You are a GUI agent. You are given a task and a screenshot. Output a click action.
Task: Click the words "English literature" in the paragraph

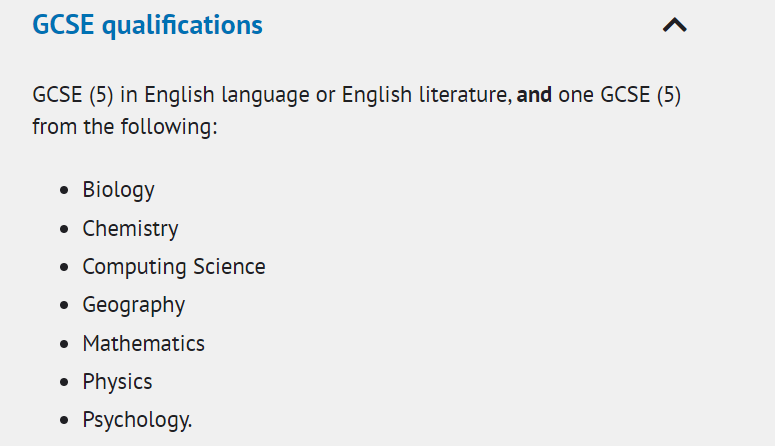tap(427, 94)
